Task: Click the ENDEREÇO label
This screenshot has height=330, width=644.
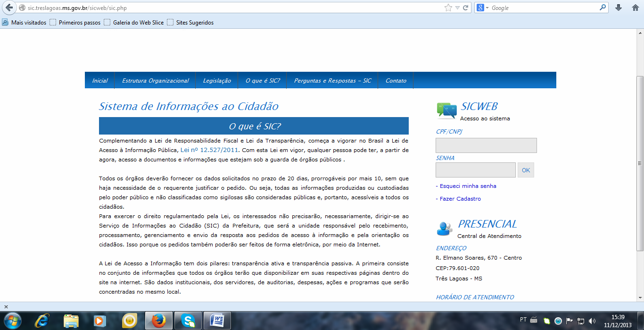Action: (x=451, y=248)
